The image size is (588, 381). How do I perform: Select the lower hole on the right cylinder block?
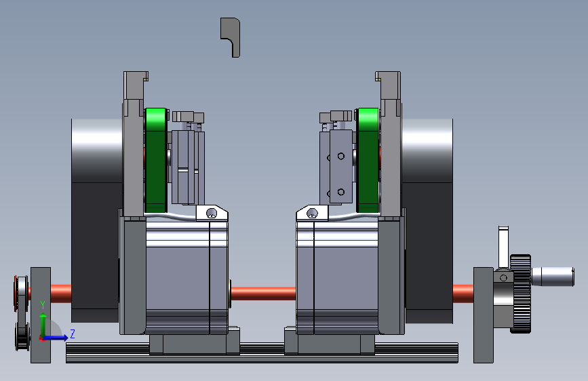point(341,192)
